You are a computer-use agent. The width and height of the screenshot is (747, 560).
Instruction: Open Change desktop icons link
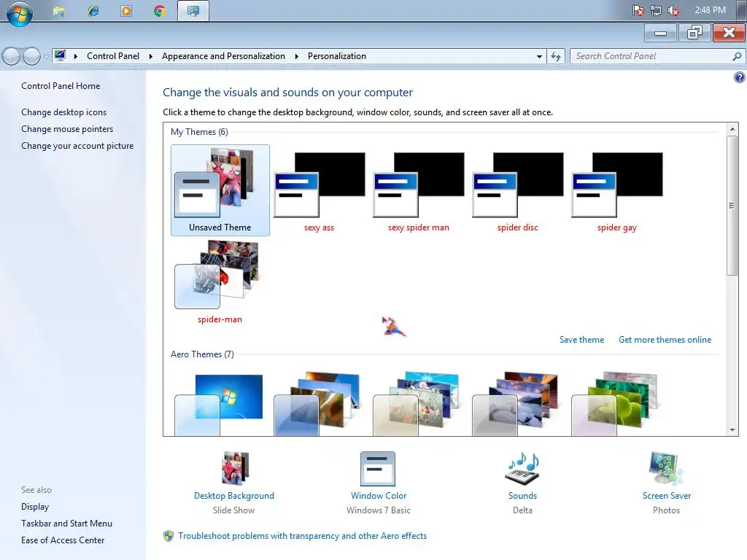tap(64, 112)
